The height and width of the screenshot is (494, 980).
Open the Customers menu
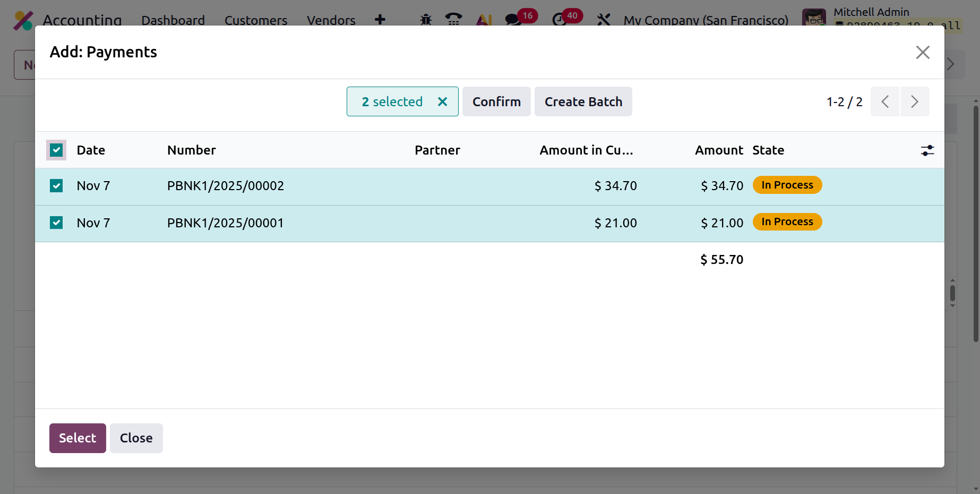256,20
